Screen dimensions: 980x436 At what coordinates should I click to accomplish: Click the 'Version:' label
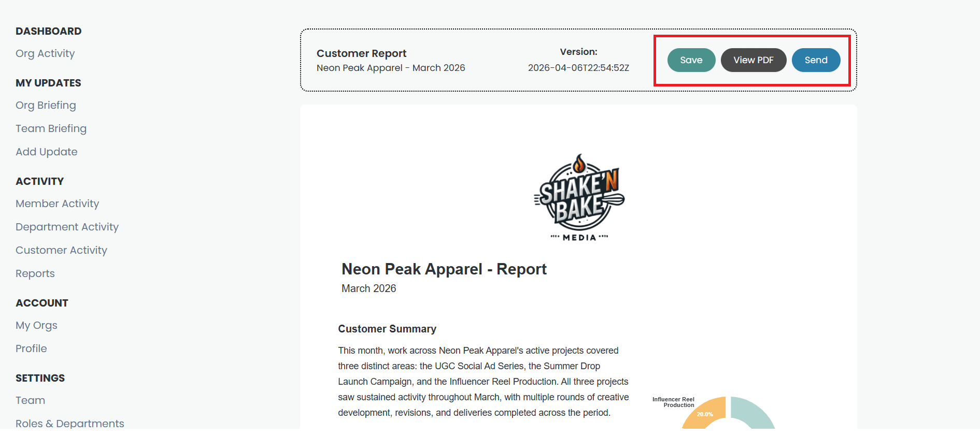(578, 52)
